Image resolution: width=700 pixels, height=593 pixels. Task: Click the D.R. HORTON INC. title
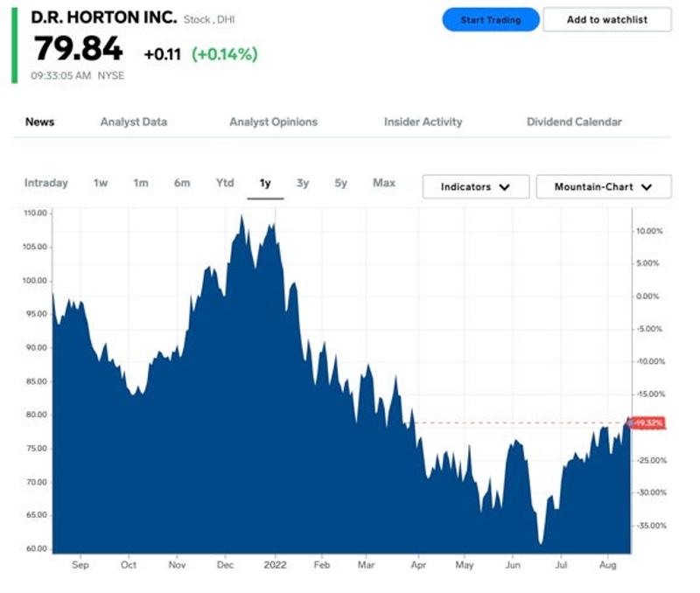104,17
